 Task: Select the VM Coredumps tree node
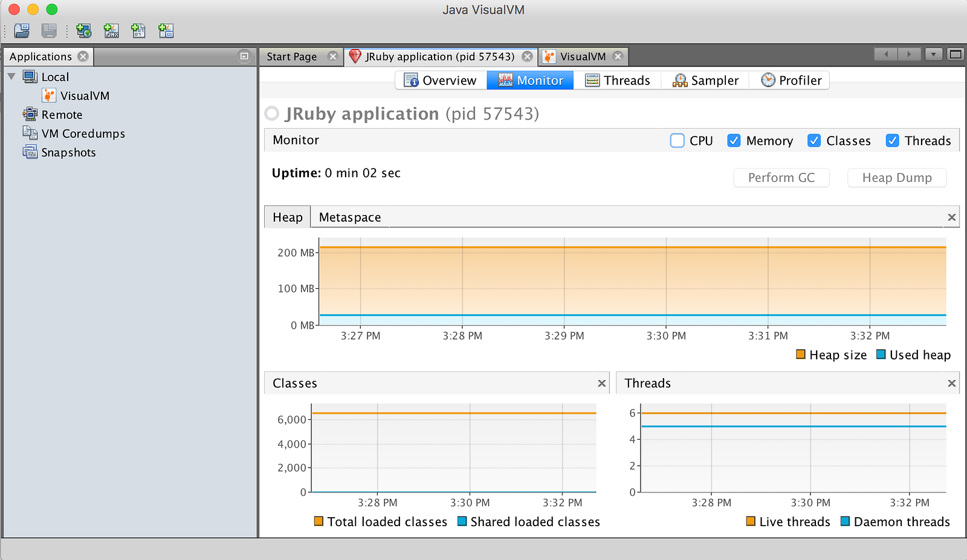point(83,134)
